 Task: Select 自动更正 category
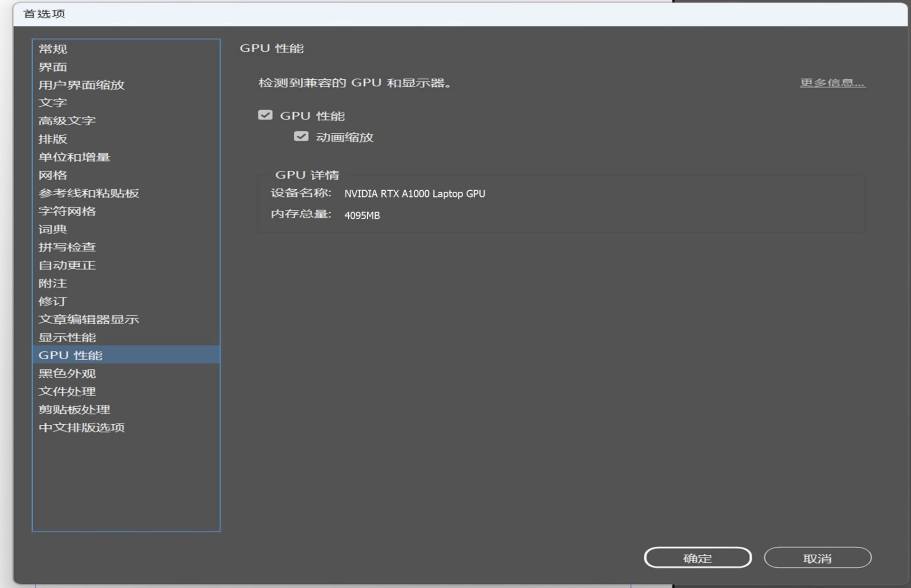click(67, 265)
